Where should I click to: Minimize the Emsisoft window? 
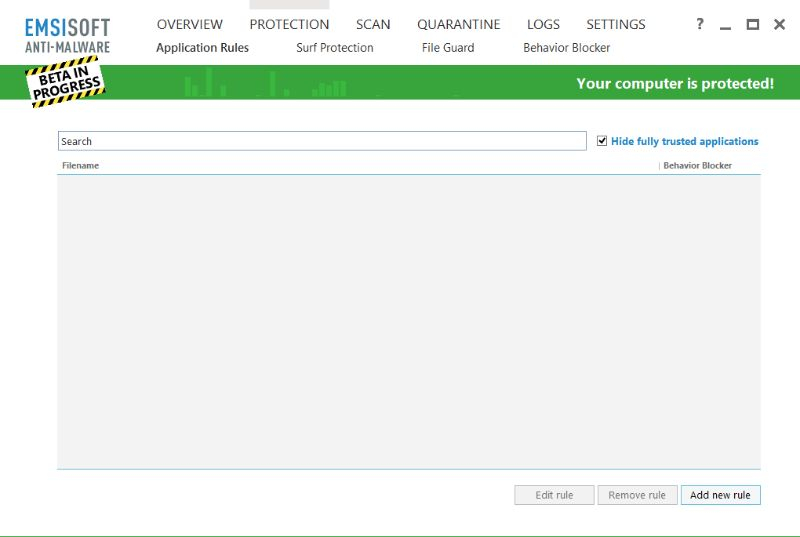726,26
